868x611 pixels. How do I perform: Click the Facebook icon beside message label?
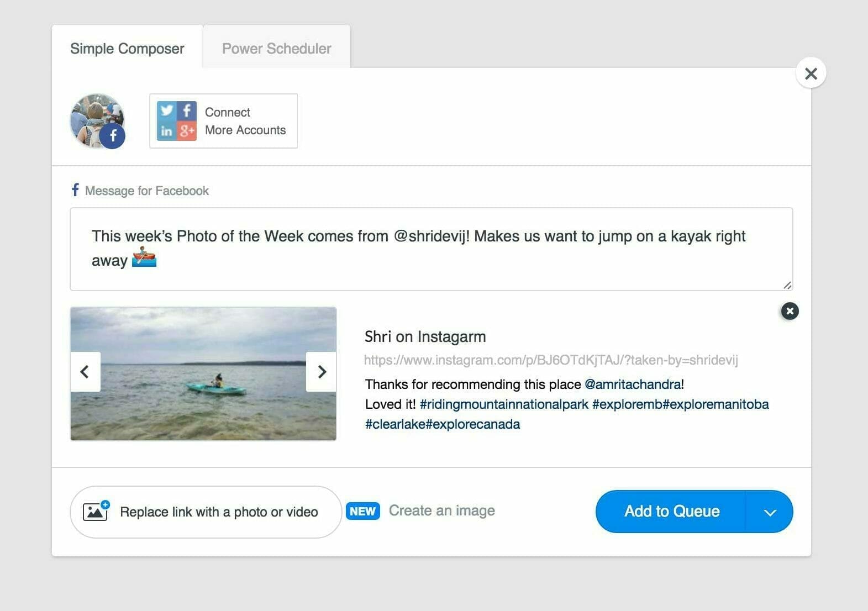click(75, 190)
